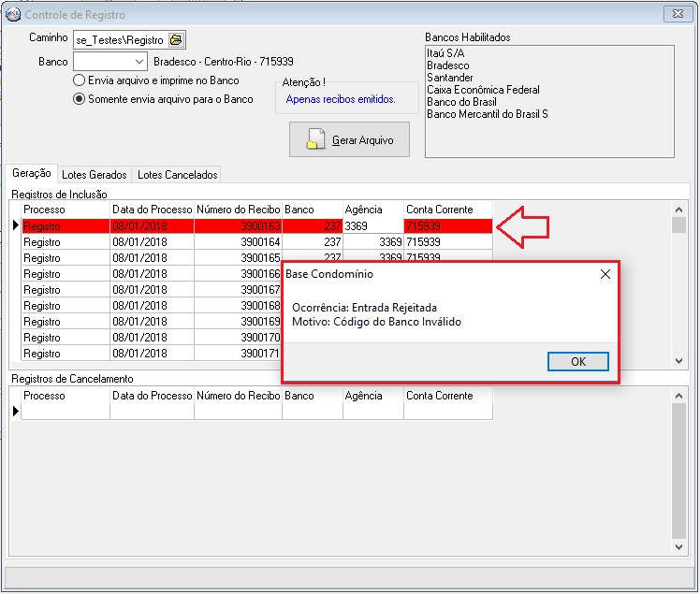The height and width of the screenshot is (594, 700).
Task: Select Itaú S/A in Bancos Habilitados
Action: [x=446, y=54]
